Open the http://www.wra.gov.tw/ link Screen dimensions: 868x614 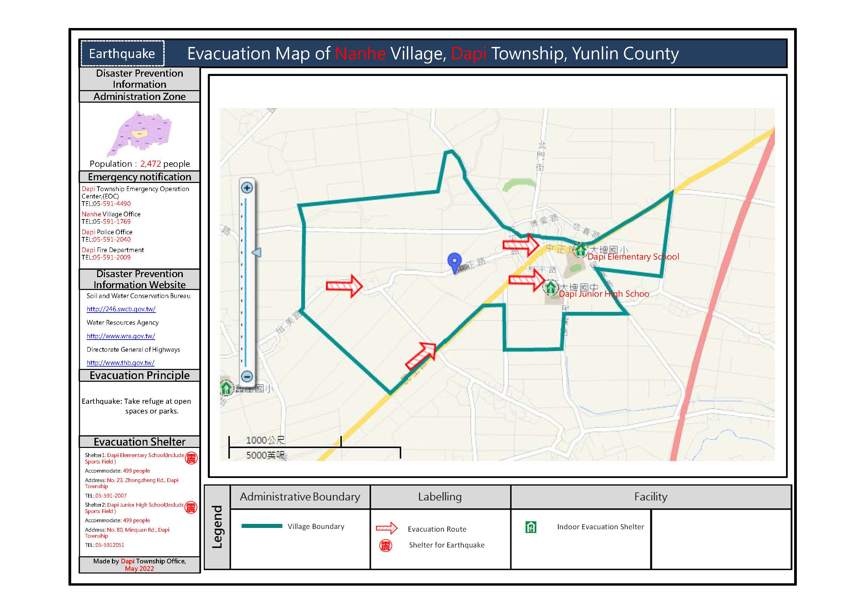click(120, 336)
